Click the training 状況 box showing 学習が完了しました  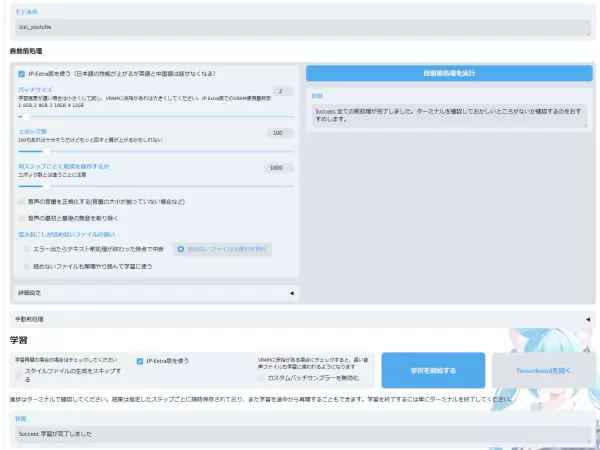(x=302, y=434)
